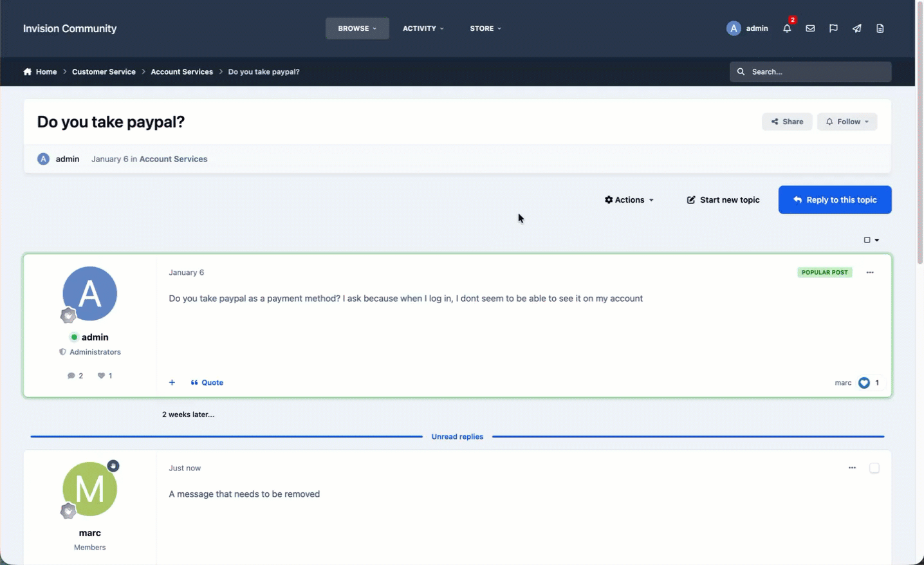
Task: Open the three-dots menu on marc's post
Action: 852,468
